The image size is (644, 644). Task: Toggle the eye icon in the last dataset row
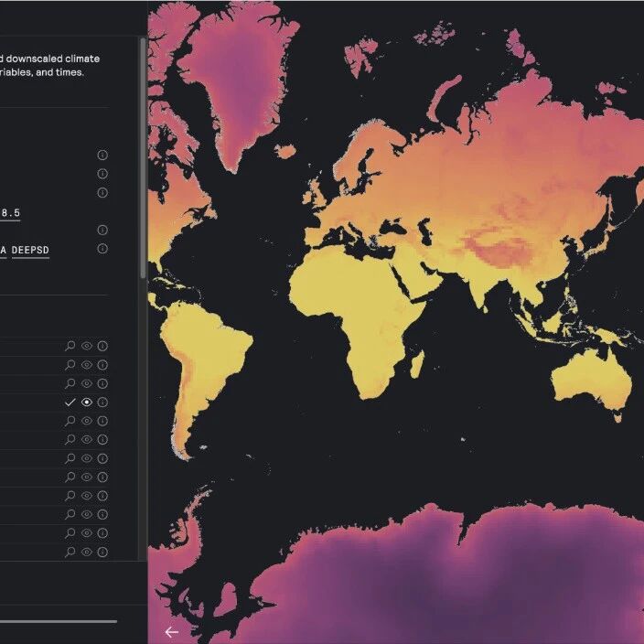(x=86, y=552)
